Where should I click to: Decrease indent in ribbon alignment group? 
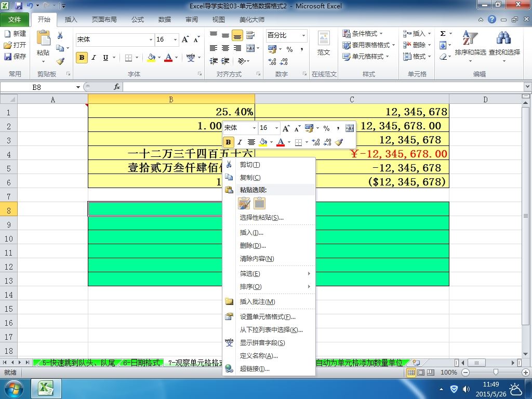pyautogui.click(x=214, y=61)
